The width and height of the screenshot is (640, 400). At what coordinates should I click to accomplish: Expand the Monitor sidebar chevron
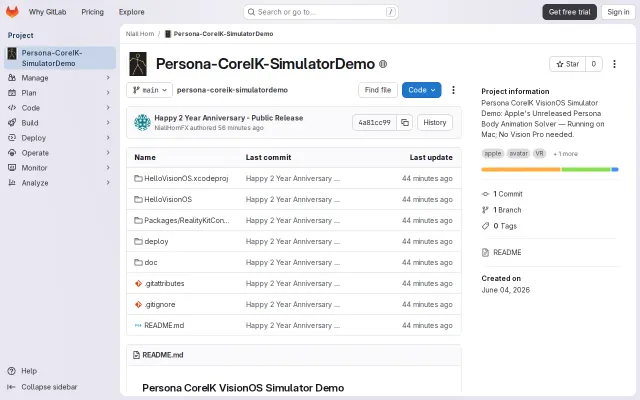(x=108, y=168)
